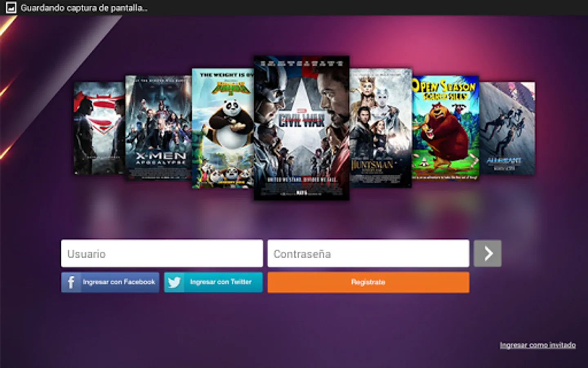Select the Civil War movie poster
The width and height of the screenshot is (588, 368).
coord(301,128)
